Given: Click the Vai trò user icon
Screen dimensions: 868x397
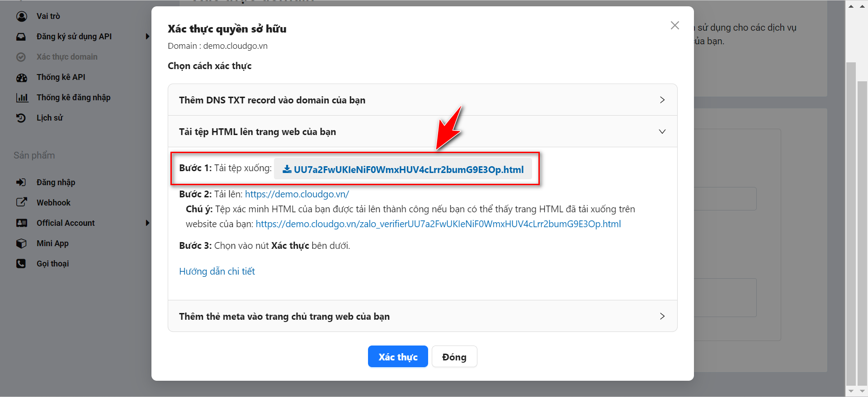Looking at the screenshot, I should click(21, 16).
